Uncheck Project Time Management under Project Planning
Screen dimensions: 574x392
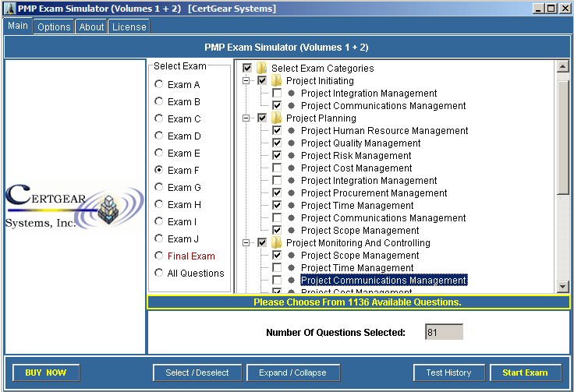pyautogui.click(x=277, y=205)
